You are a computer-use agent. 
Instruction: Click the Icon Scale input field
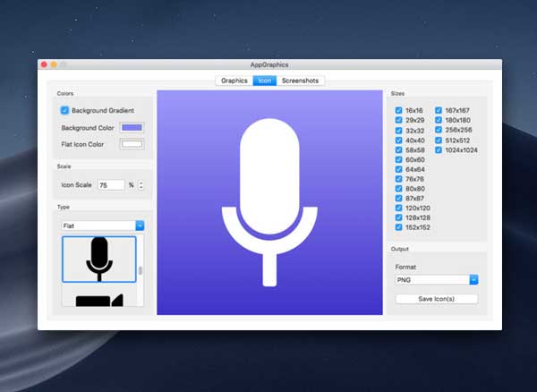[x=111, y=185]
